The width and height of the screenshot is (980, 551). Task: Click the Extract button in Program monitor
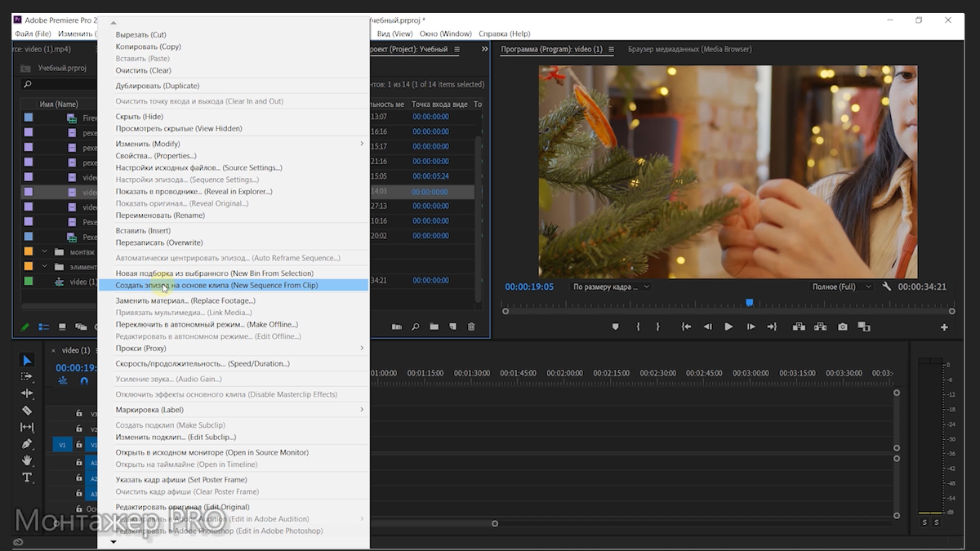pyautogui.click(x=820, y=327)
